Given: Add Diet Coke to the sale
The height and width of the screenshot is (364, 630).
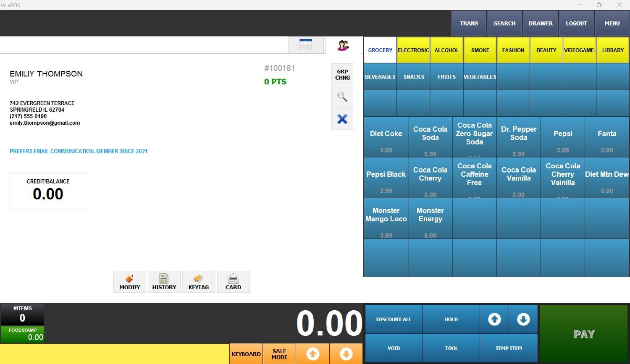Looking at the screenshot, I should click(x=386, y=137).
